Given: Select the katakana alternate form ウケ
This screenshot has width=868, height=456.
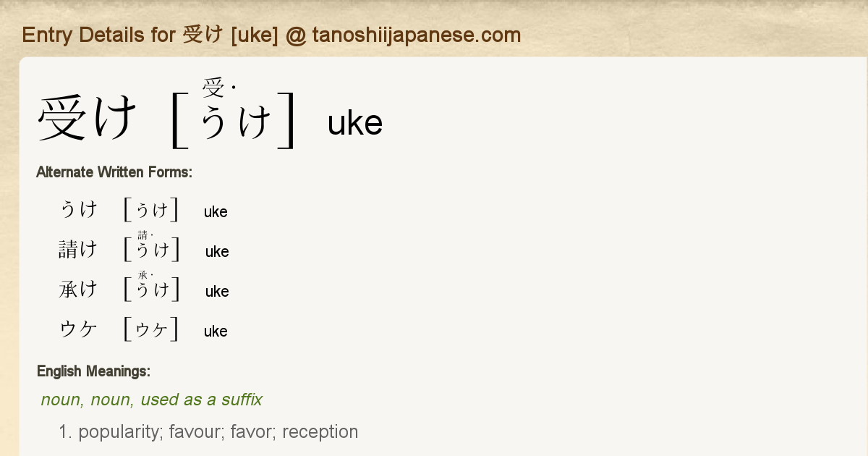Looking at the screenshot, I should tap(78, 329).
